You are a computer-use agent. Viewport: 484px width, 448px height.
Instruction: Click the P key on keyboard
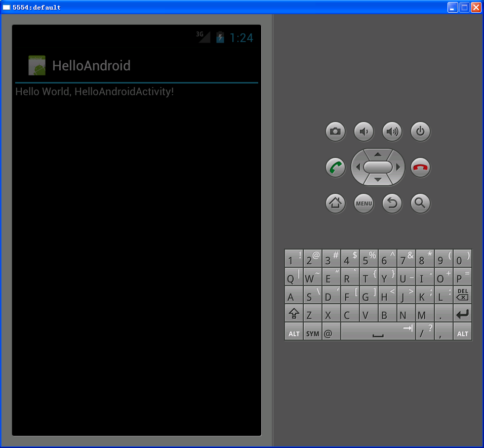[x=462, y=276]
